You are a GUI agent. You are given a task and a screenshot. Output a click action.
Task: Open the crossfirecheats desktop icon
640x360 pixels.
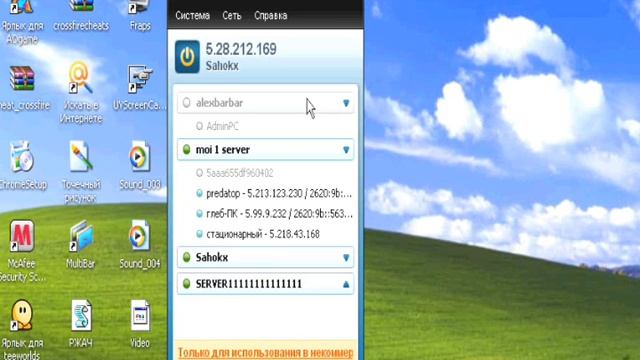(81, 15)
